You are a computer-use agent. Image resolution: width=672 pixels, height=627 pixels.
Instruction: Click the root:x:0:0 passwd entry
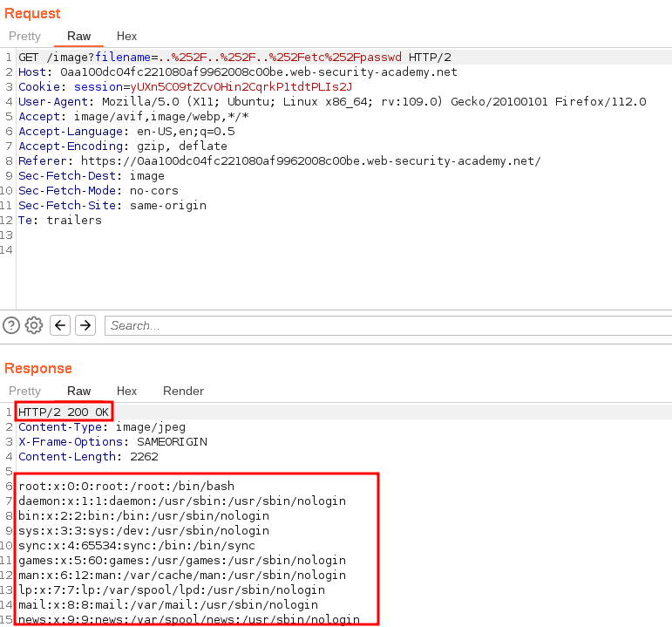(x=126, y=487)
